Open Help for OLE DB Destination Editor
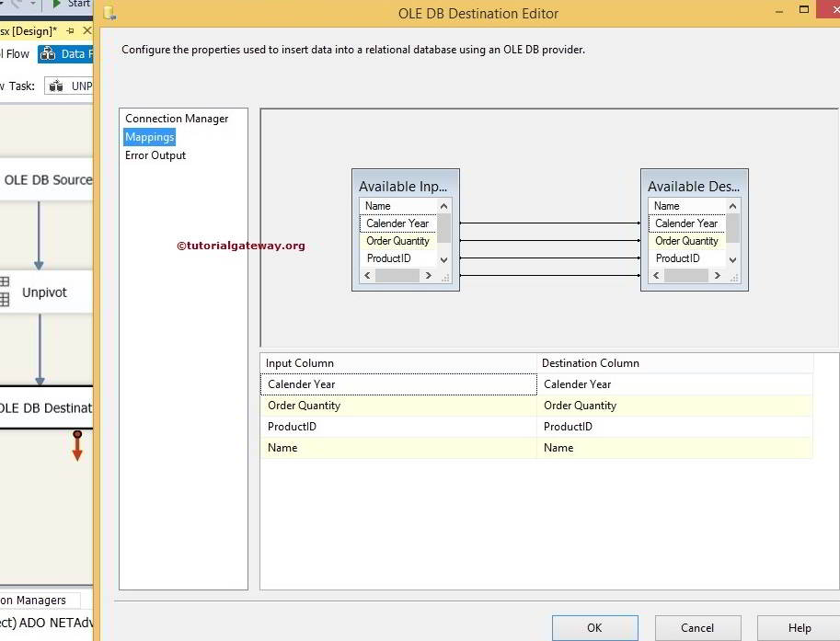This screenshot has width=840, height=641. pos(799,627)
